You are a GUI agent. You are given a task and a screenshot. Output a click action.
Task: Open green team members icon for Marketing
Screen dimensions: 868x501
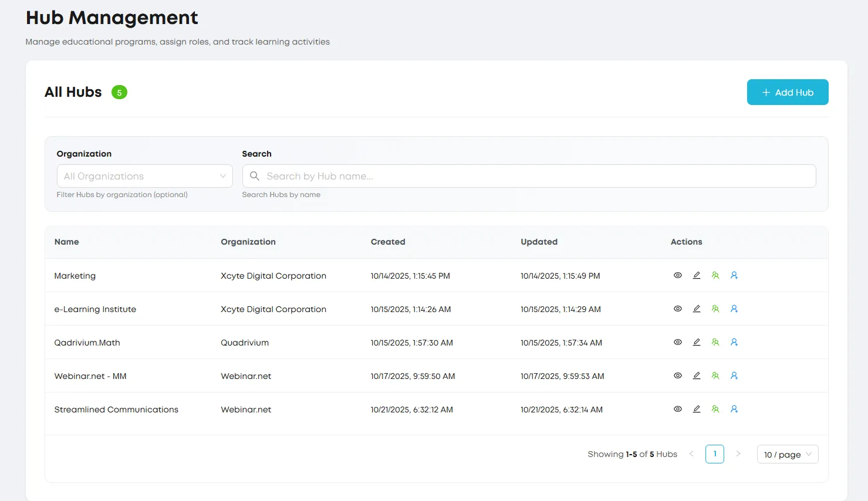(715, 275)
